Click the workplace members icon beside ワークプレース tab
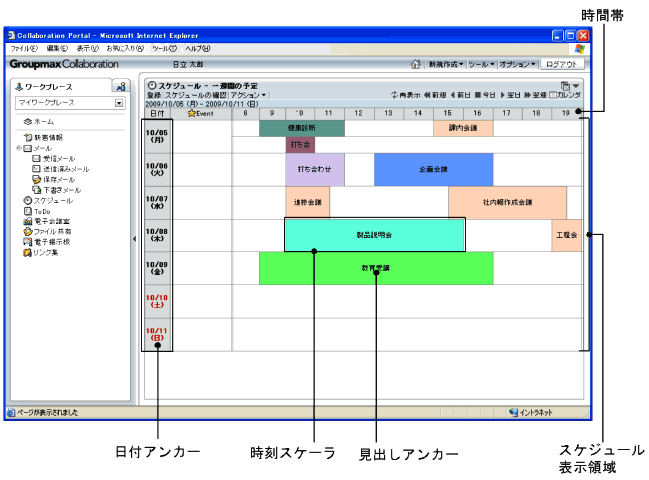 pyautogui.click(x=120, y=86)
